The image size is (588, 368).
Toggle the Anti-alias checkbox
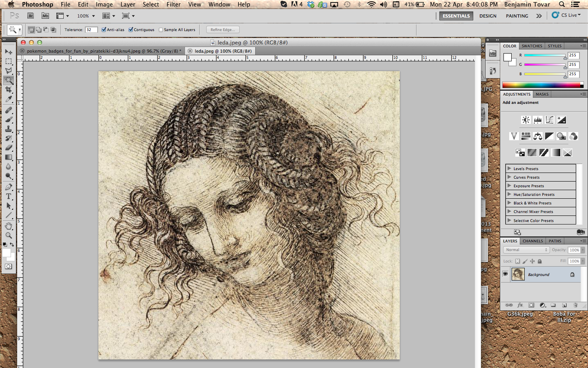104,29
